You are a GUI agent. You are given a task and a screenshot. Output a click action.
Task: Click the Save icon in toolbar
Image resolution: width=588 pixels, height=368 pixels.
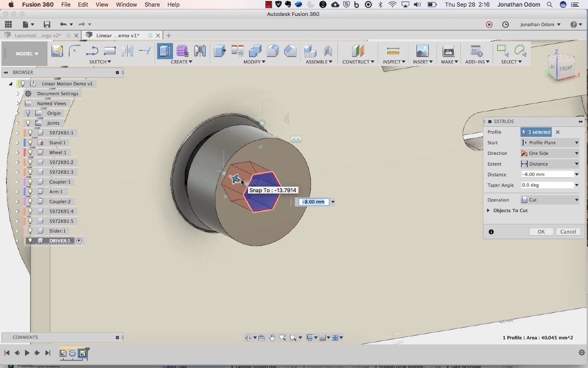click(x=47, y=25)
